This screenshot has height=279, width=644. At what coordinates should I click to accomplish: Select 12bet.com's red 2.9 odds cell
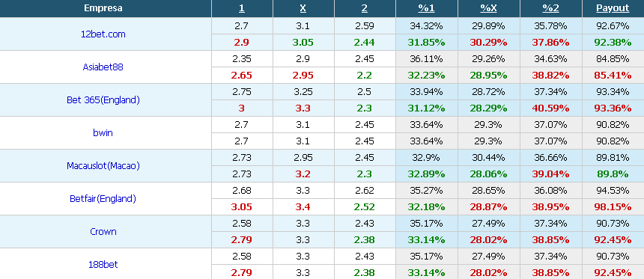click(x=241, y=42)
